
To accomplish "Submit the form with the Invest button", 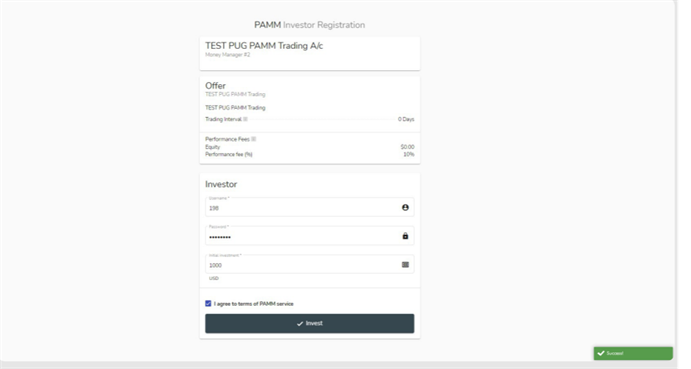I will [309, 323].
